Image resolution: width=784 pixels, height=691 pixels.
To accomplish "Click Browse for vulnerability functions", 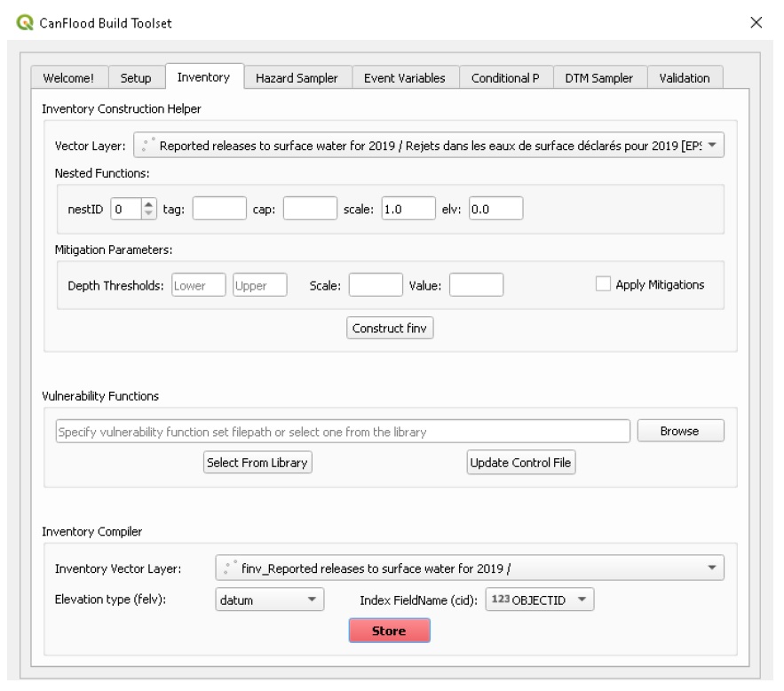I will pos(680,431).
